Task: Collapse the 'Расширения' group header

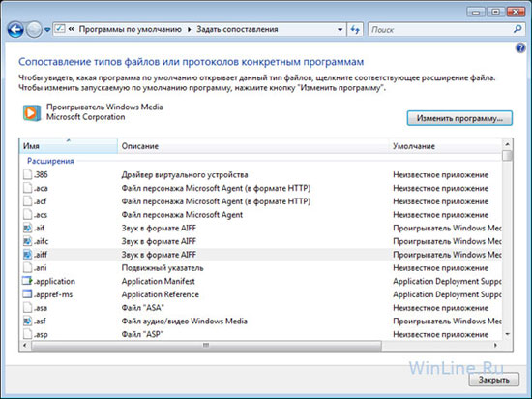Action: tap(50, 161)
